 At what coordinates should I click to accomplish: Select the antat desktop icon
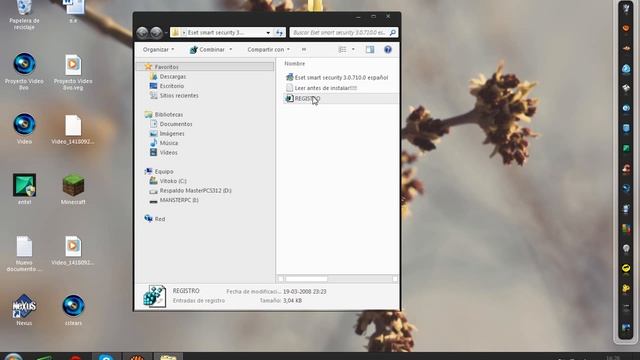tap(24, 189)
